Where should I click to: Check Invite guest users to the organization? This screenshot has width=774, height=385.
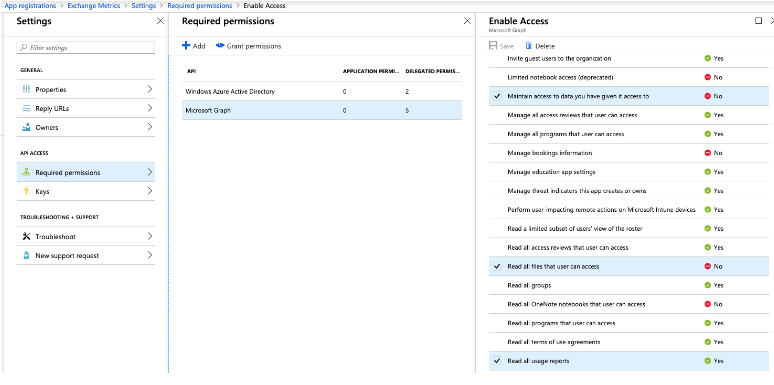(x=497, y=58)
